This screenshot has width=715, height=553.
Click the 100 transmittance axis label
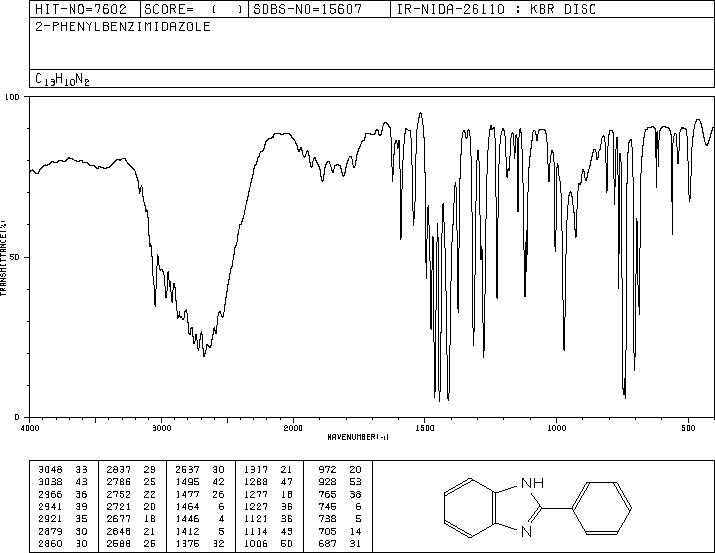pos(11,97)
